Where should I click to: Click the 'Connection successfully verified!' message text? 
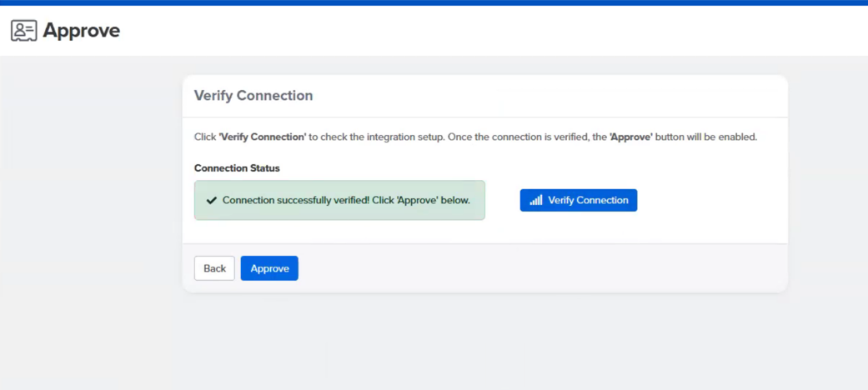click(x=295, y=201)
